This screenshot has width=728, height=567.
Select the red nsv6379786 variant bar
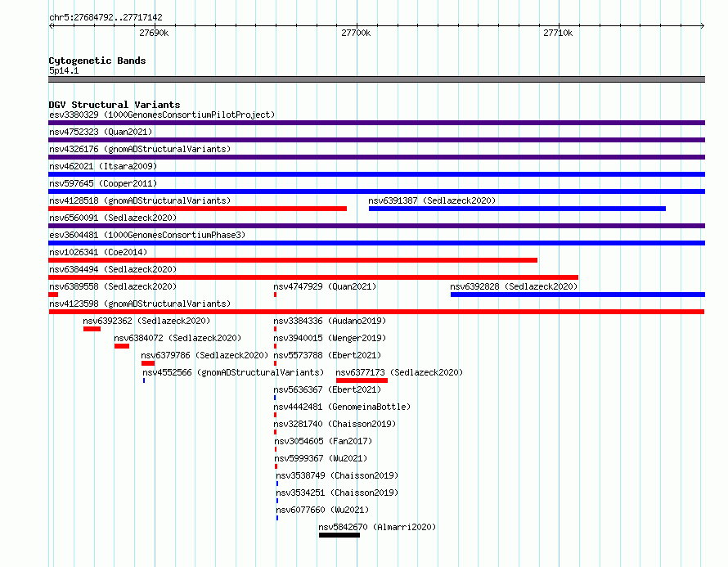click(x=148, y=363)
